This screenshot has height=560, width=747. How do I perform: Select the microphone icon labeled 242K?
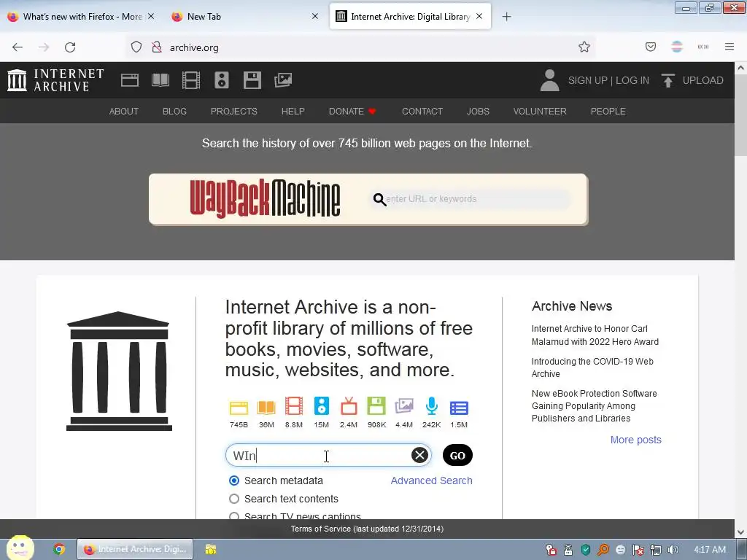coord(432,406)
